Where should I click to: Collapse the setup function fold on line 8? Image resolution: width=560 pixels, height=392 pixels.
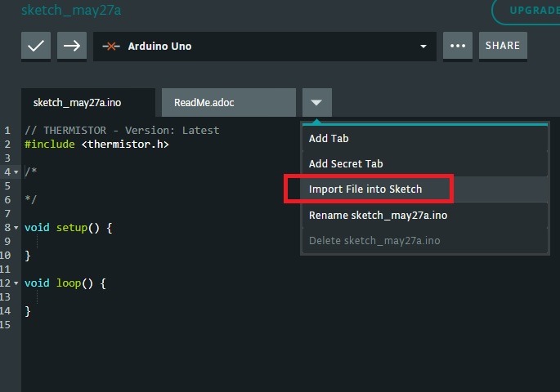(16, 228)
